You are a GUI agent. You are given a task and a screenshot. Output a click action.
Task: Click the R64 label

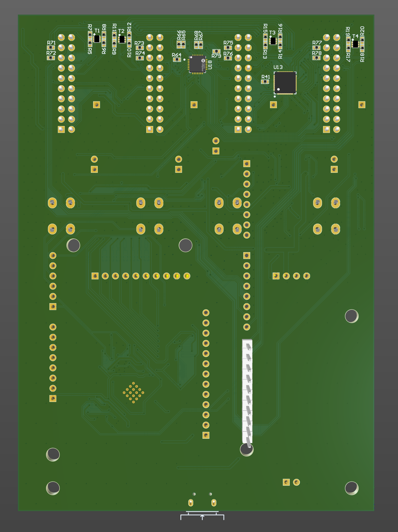(x=177, y=55)
